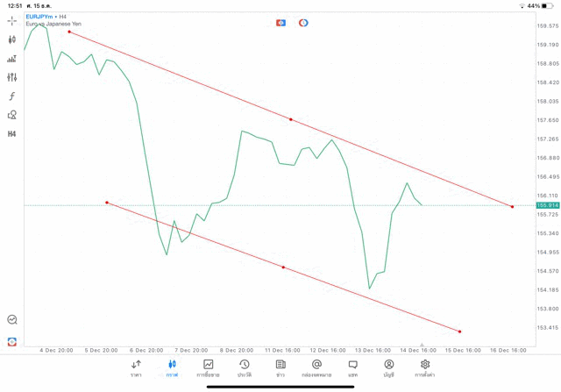Toggle the circular red-blue one-click trading button
The image size is (561, 392).
pos(303,23)
